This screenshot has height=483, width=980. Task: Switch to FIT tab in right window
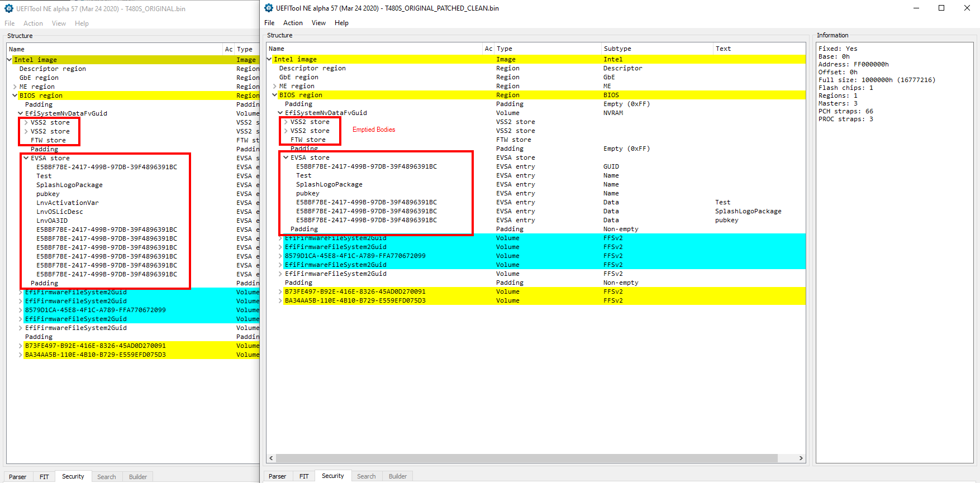tap(304, 476)
